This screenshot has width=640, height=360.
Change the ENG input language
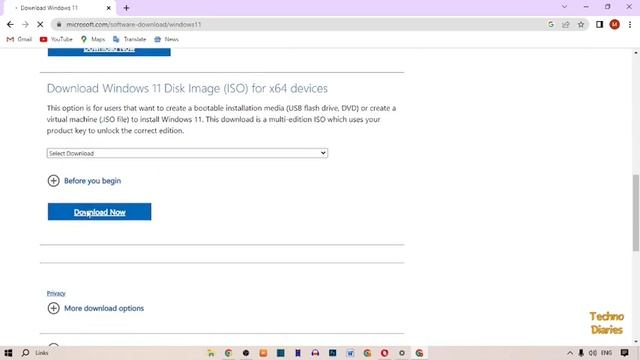(x=607, y=353)
